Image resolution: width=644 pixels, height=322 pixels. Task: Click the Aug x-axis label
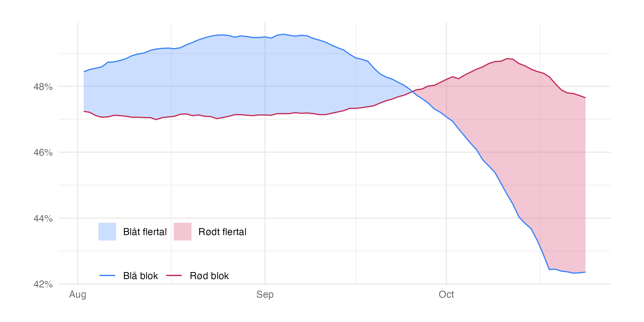(78, 294)
